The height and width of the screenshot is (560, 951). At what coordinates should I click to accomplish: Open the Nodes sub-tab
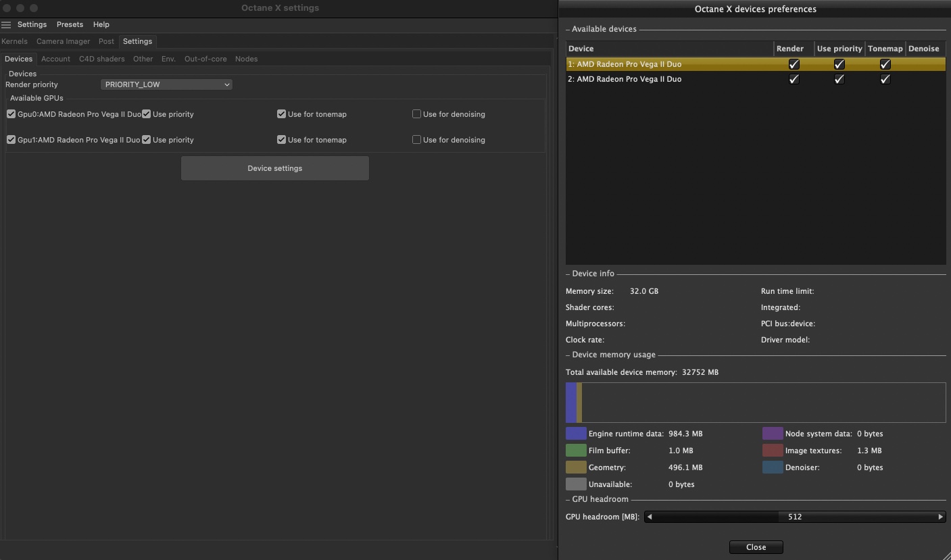point(246,59)
